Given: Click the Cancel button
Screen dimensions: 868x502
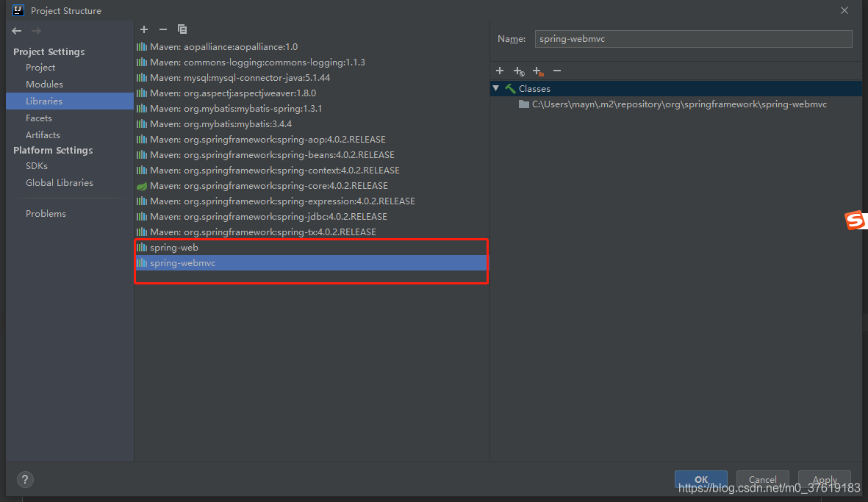Looking at the screenshot, I should pyautogui.click(x=762, y=479).
